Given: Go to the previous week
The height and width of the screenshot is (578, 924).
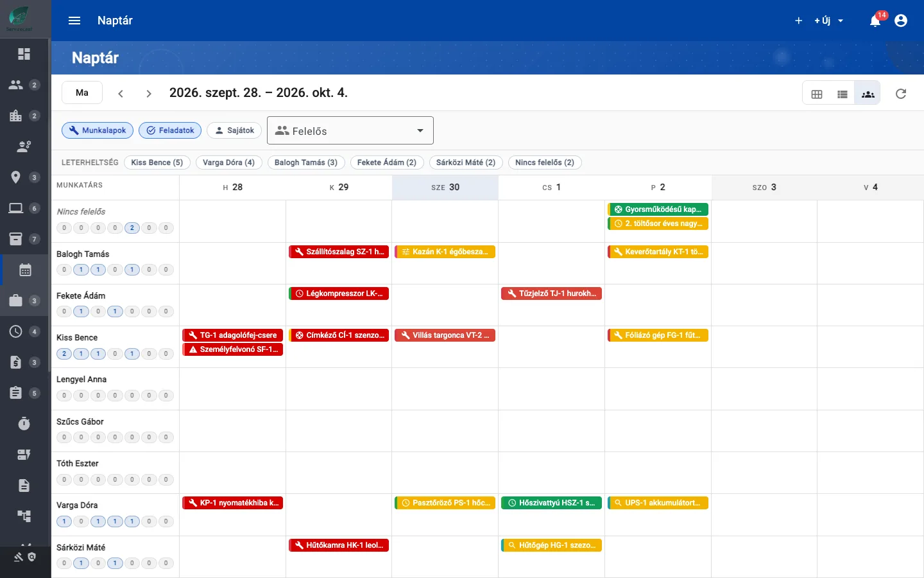Looking at the screenshot, I should tap(121, 93).
